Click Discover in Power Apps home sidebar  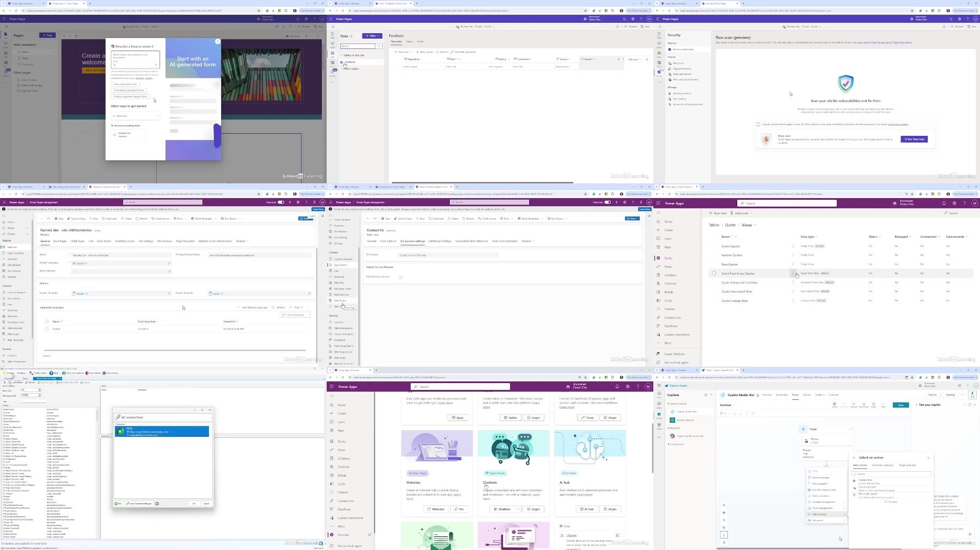coord(344,535)
